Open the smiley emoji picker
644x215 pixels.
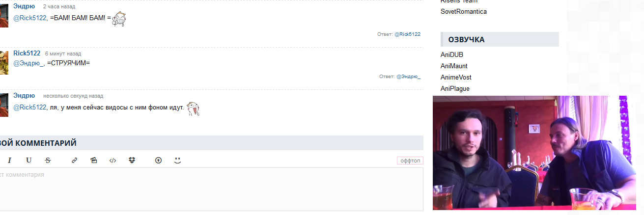pyautogui.click(x=177, y=160)
